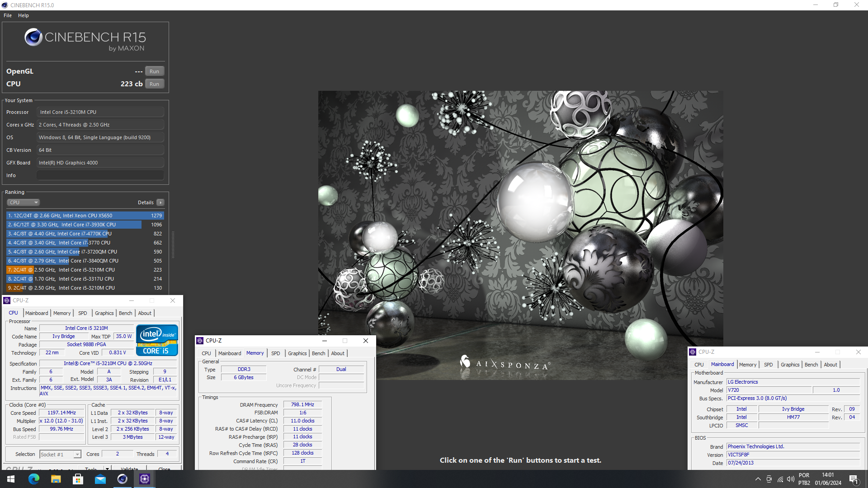Open Bench tab in right CPU-Z window
The image size is (868, 488).
point(811,365)
